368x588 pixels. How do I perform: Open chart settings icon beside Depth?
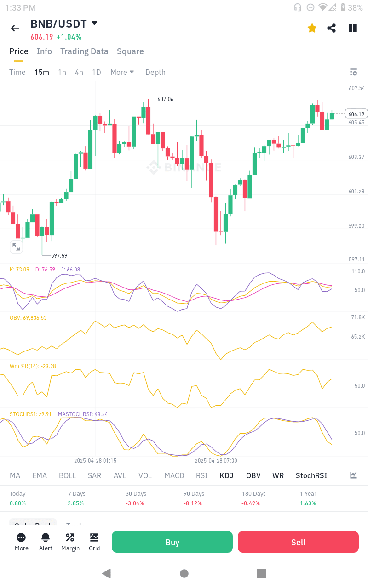pos(353,72)
